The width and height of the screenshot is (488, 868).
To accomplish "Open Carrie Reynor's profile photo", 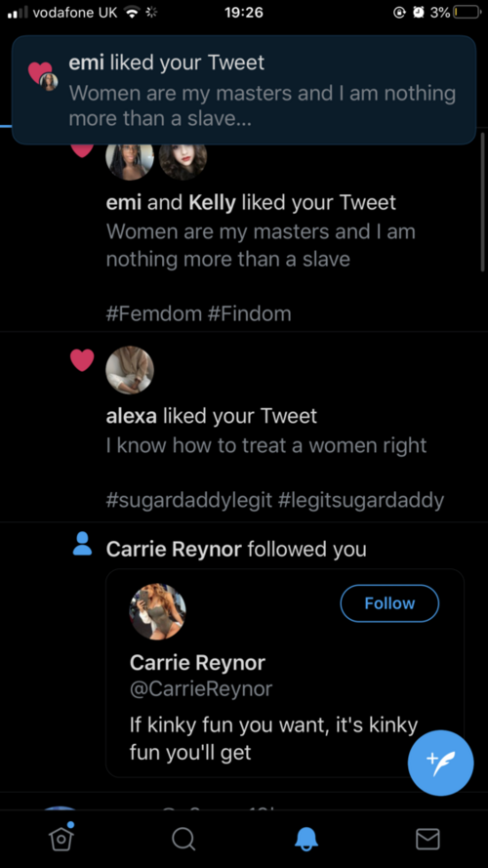I will [x=158, y=611].
